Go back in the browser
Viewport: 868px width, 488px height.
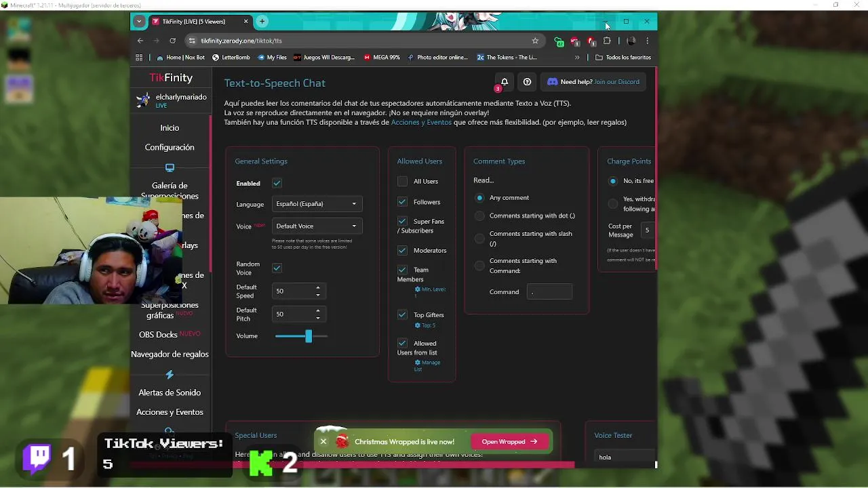pos(140,41)
